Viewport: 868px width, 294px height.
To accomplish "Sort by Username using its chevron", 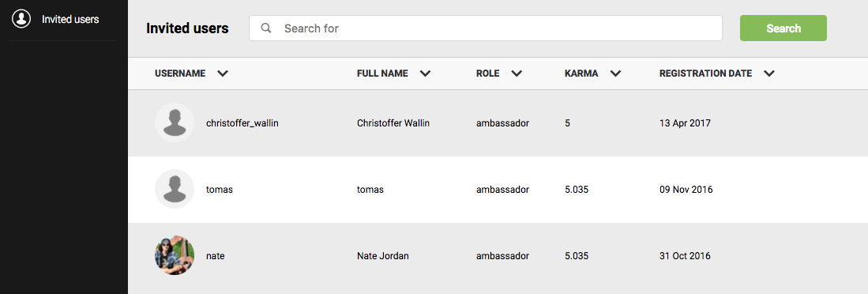I will 223,73.
